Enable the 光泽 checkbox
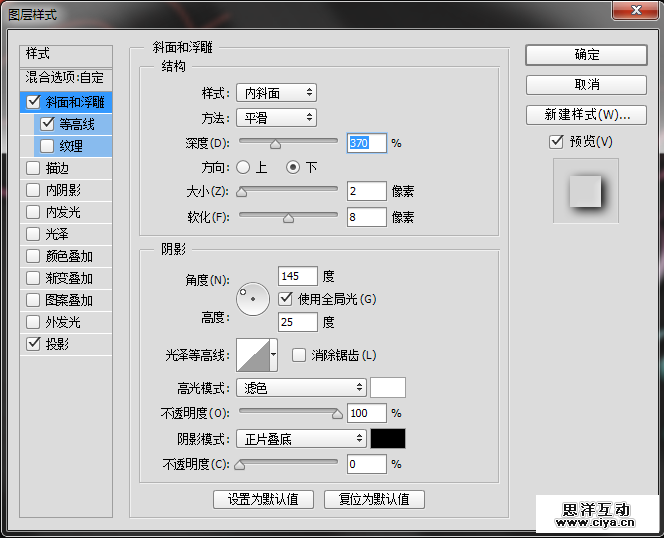This screenshot has width=664, height=538. click(x=33, y=234)
